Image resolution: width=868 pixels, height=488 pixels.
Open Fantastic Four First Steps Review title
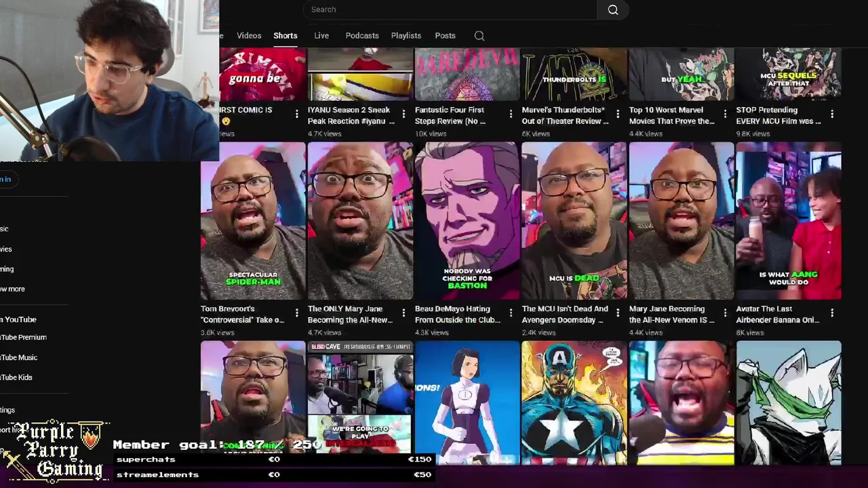click(450, 115)
